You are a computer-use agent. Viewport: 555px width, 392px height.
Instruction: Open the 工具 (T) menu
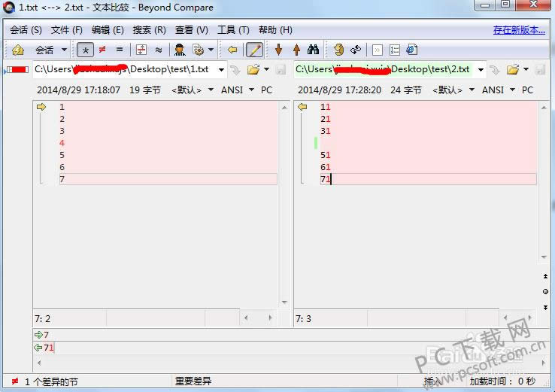[x=232, y=30]
